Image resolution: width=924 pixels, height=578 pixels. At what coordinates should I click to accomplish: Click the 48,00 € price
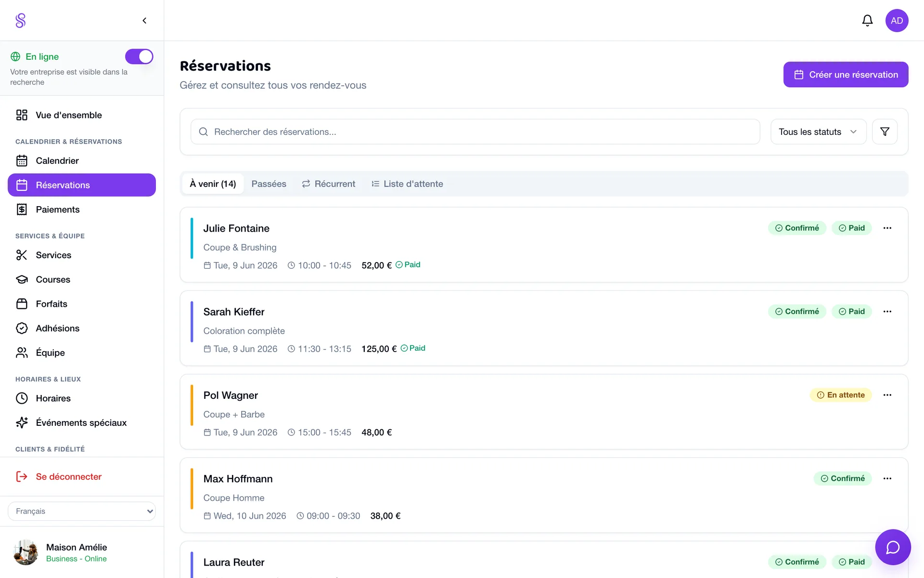pos(377,433)
